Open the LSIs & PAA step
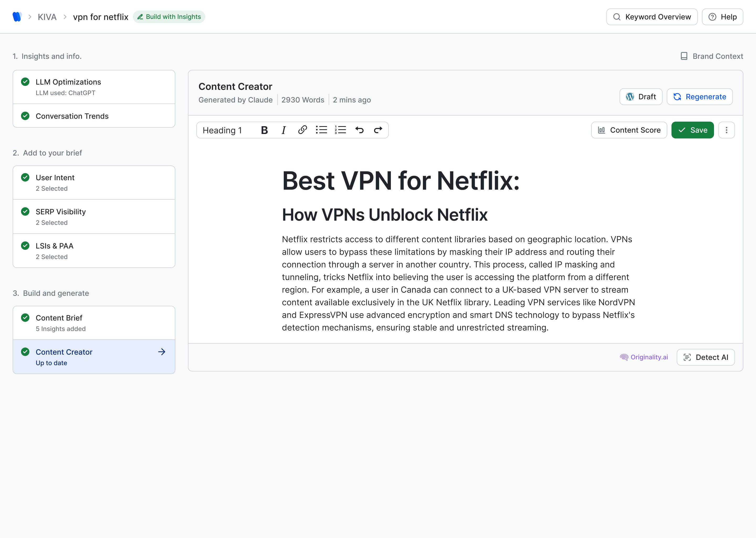The height and width of the screenshot is (538, 756). (x=94, y=251)
